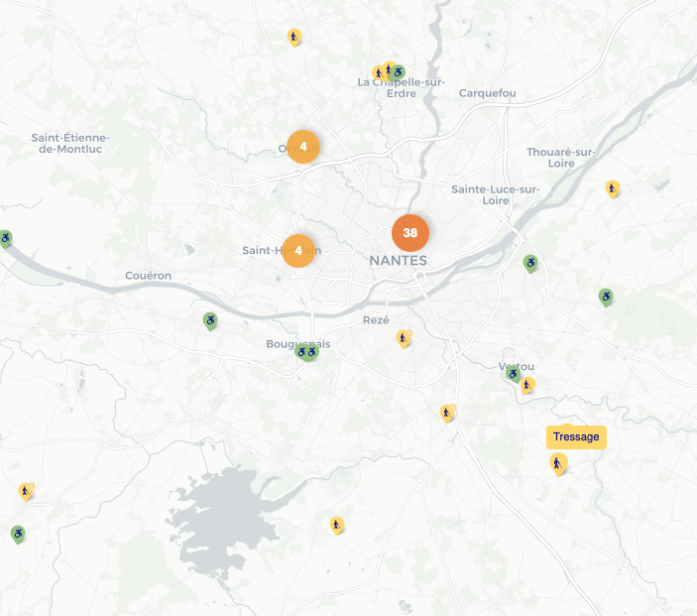Image resolution: width=697 pixels, height=616 pixels.
Task: Click the green wheelchair markers at Bouguenais
Action: coord(306,351)
